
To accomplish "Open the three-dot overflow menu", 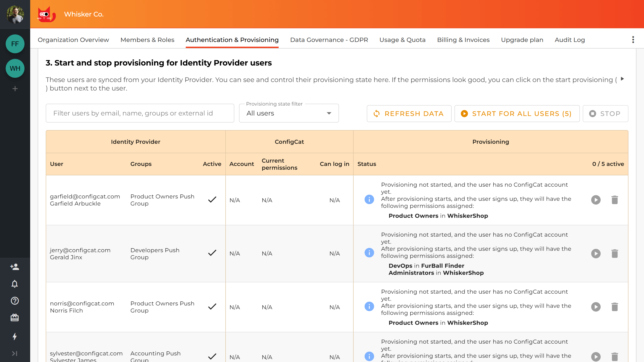I will [633, 40].
